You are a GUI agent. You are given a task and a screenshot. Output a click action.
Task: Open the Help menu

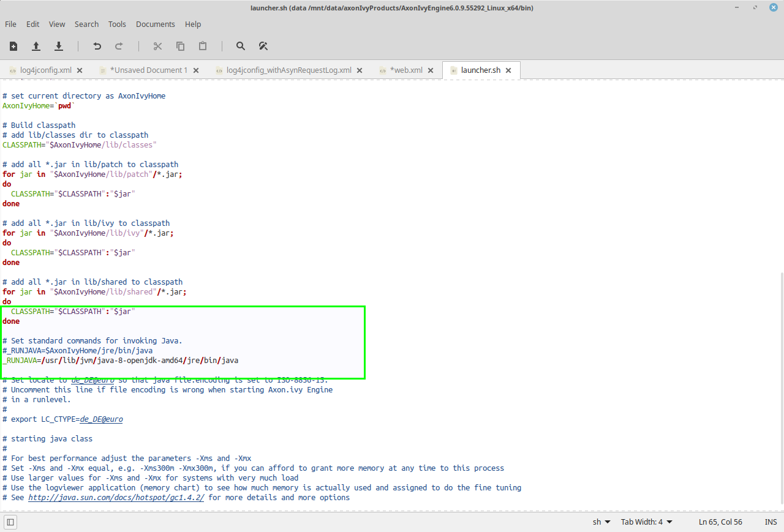point(193,24)
